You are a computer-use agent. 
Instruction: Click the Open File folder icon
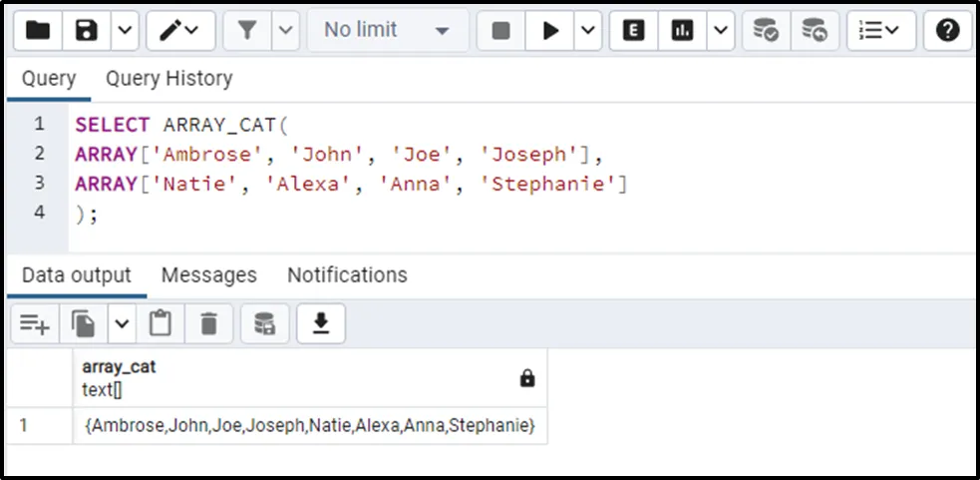click(x=38, y=31)
